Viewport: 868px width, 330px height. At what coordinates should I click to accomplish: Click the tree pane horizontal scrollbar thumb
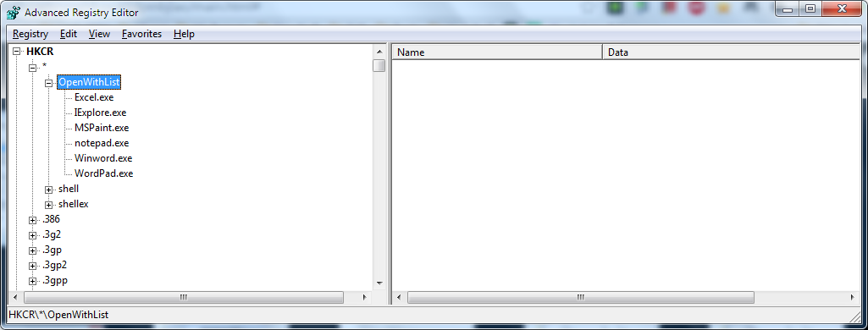pyautogui.click(x=183, y=297)
